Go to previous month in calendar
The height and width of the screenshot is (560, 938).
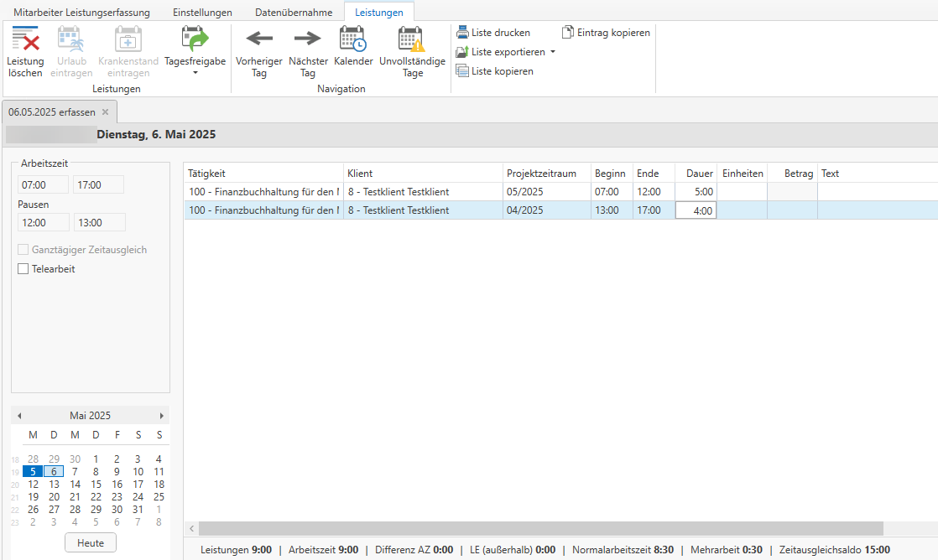[x=19, y=416]
